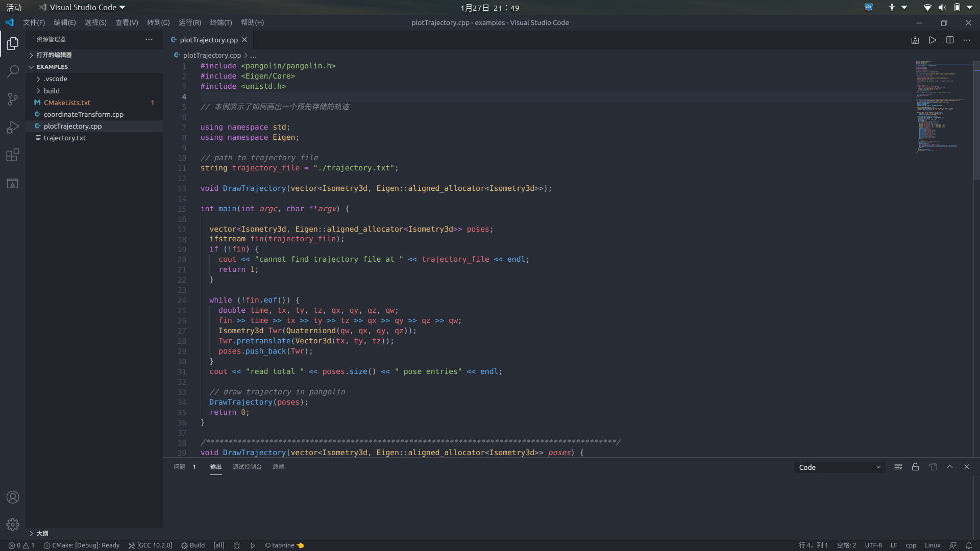Open trajectory.txt in the explorer

(x=94, y=138)
